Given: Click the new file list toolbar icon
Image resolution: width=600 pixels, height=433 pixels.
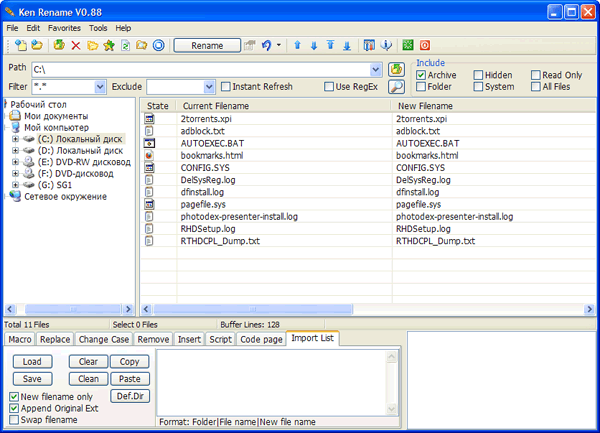Looking at the screenshot, I should (21, 45).
